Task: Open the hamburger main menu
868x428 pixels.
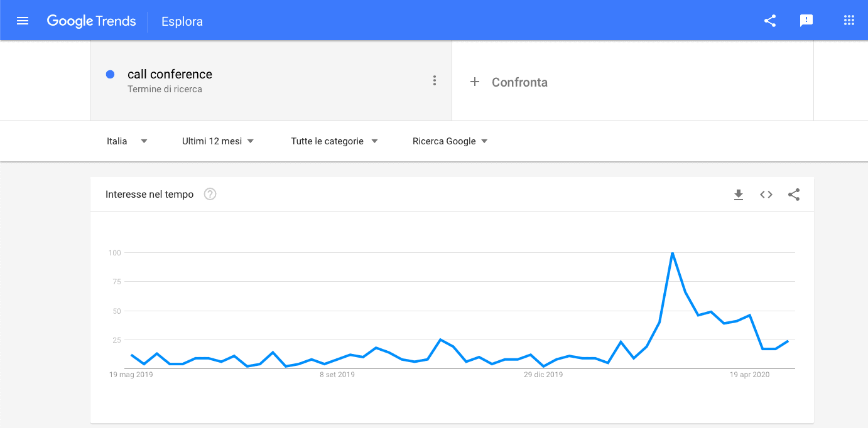Action: (x=23, y=21)
